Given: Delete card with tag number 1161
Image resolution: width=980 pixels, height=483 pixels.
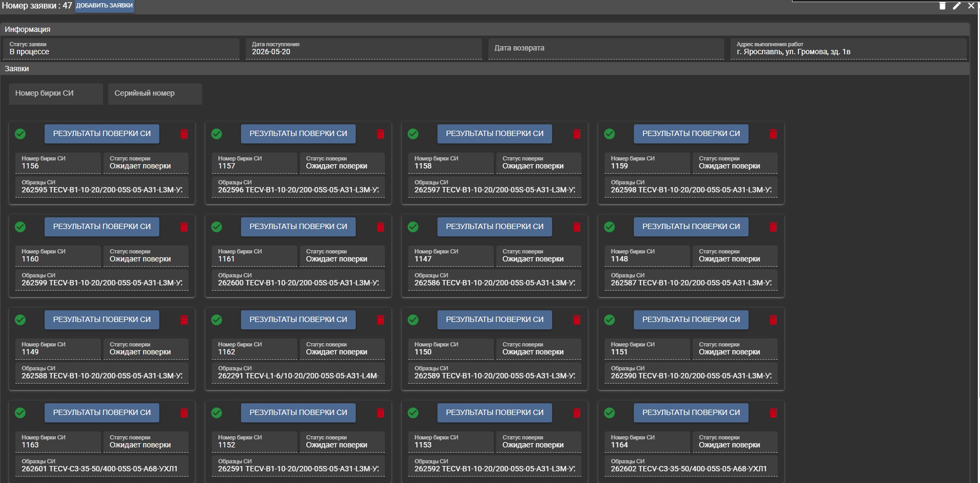Looking at the screenshot, I should pos(380,227).
